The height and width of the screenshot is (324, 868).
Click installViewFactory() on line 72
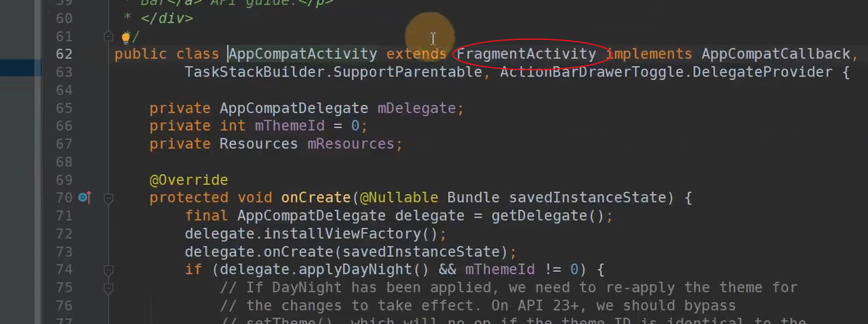351,234
